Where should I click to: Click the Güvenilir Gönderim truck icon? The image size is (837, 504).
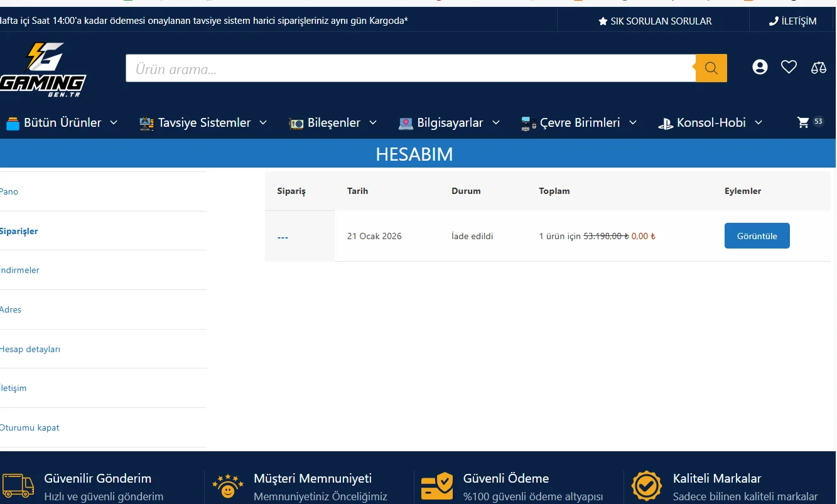point(18,486)
